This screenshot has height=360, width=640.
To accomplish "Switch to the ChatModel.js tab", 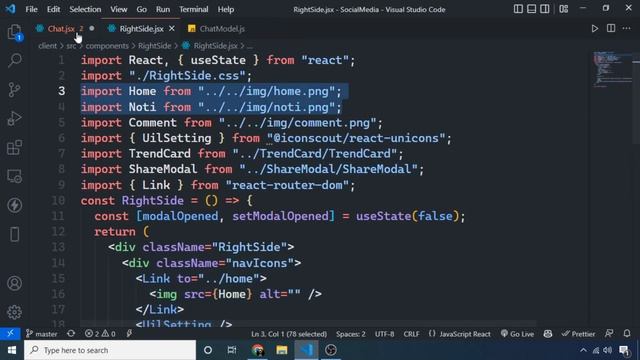I will 222,29.
